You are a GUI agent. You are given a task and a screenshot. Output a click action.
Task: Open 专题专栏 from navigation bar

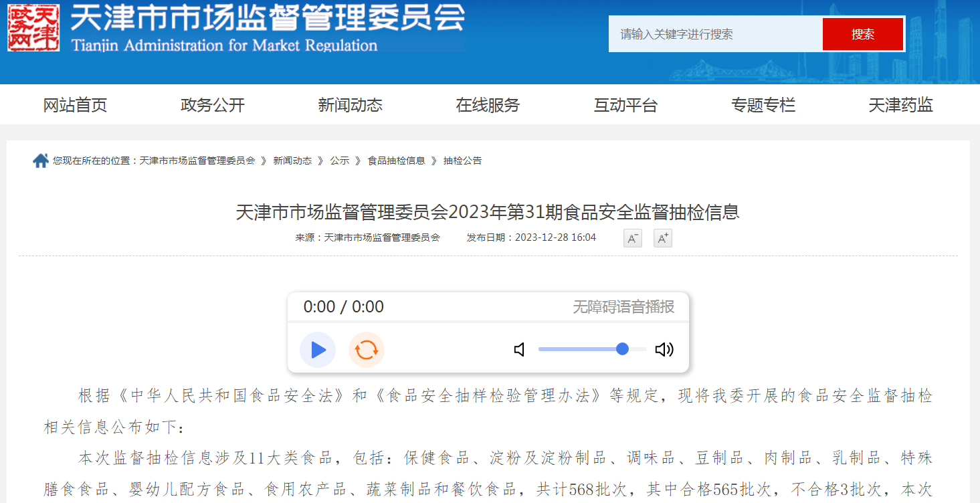[763, 105]
